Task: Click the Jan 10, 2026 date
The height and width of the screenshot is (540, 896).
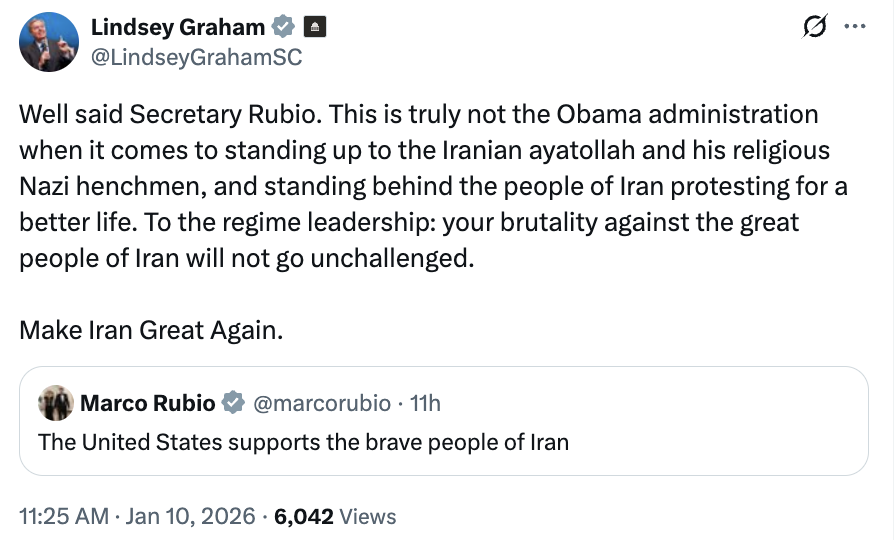Action: pos(191,517)
